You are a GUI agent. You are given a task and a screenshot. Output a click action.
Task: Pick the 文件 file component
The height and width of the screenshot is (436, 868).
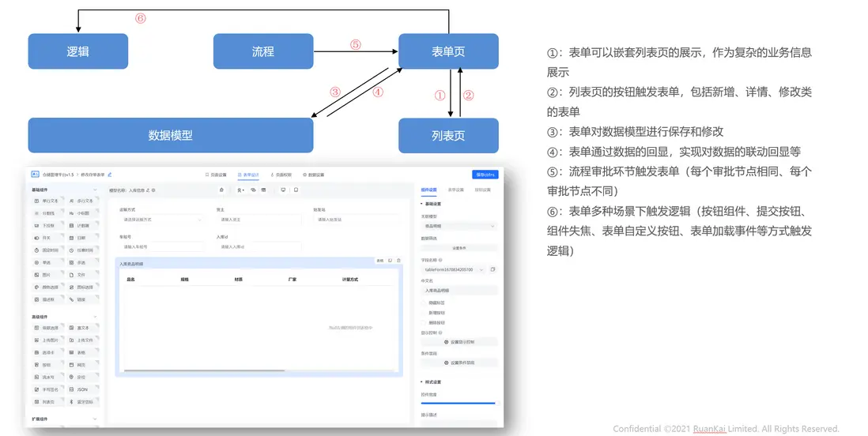tap(82, 274)
